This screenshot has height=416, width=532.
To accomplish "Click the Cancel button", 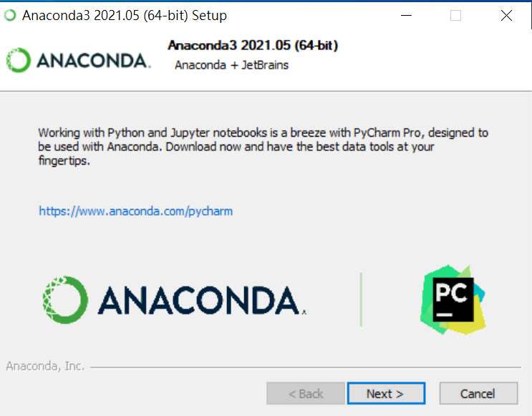I will point(478,394).
